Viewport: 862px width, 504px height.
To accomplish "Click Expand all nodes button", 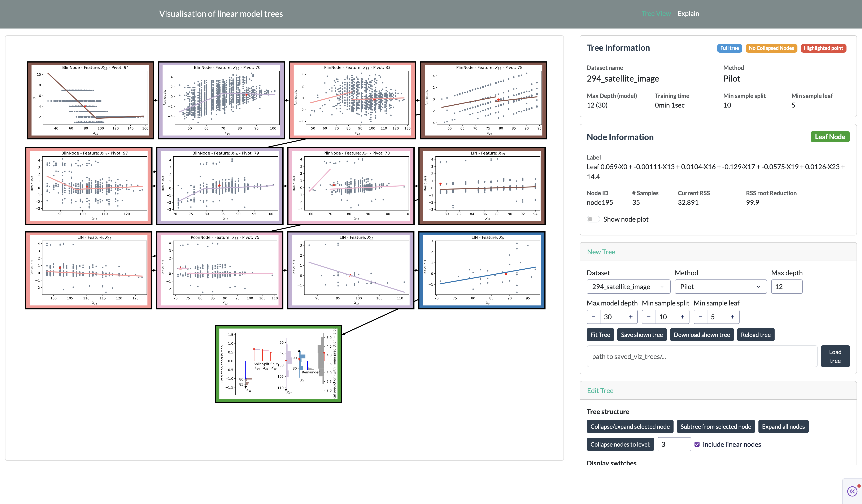I will [x=783, y=426].
